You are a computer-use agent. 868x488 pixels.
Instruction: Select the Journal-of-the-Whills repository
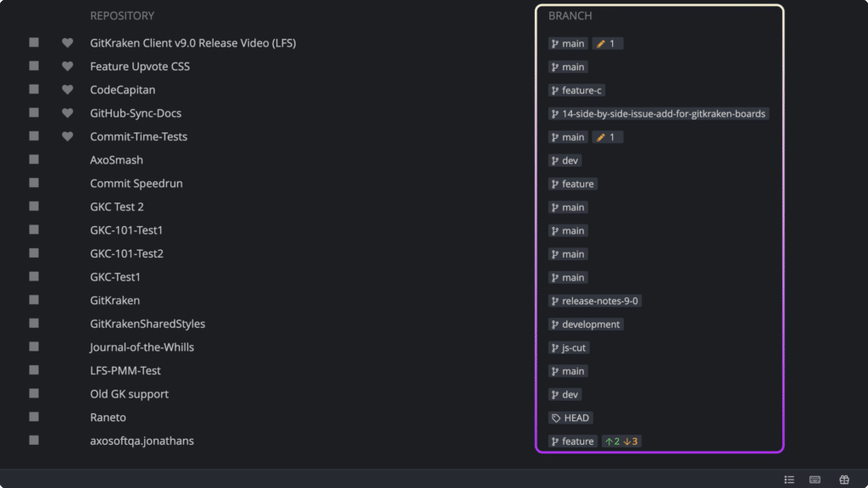click(x=142, y=347)
